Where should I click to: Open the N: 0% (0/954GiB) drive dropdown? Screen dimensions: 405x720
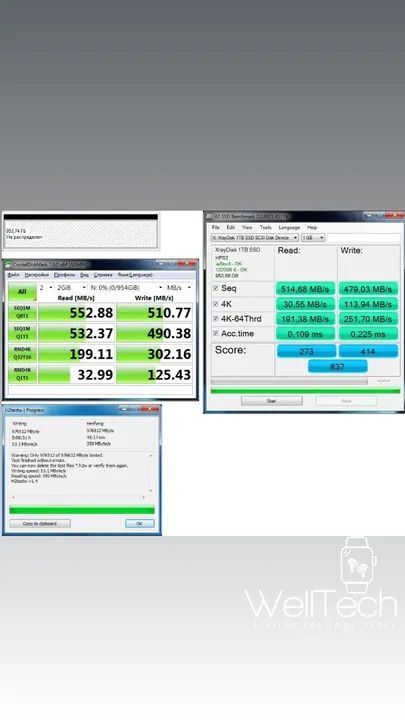click(126, 287)
